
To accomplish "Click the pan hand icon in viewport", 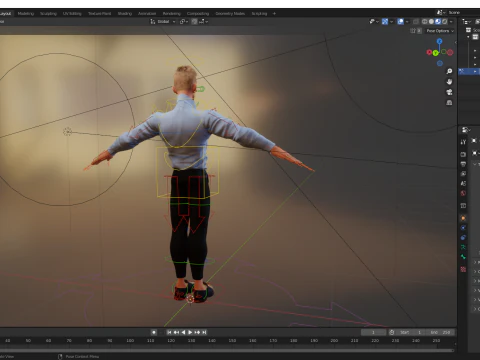I will [449, 82].
